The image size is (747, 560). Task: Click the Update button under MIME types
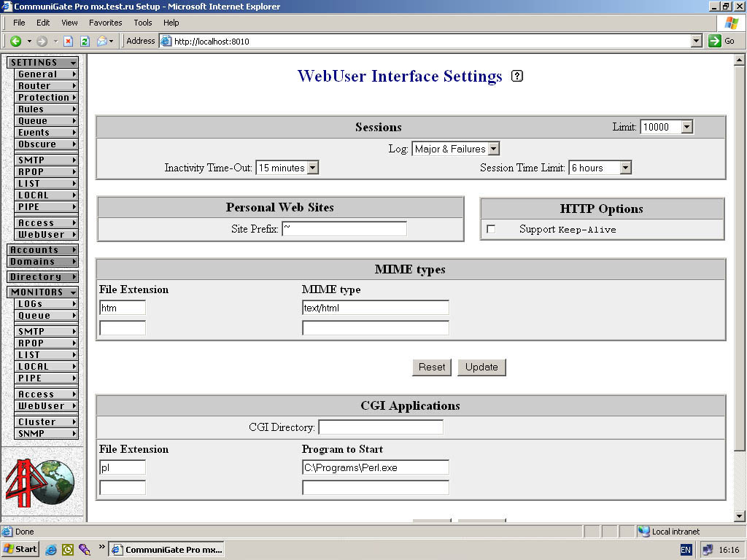pyautogui.click(x=481, y=367)
